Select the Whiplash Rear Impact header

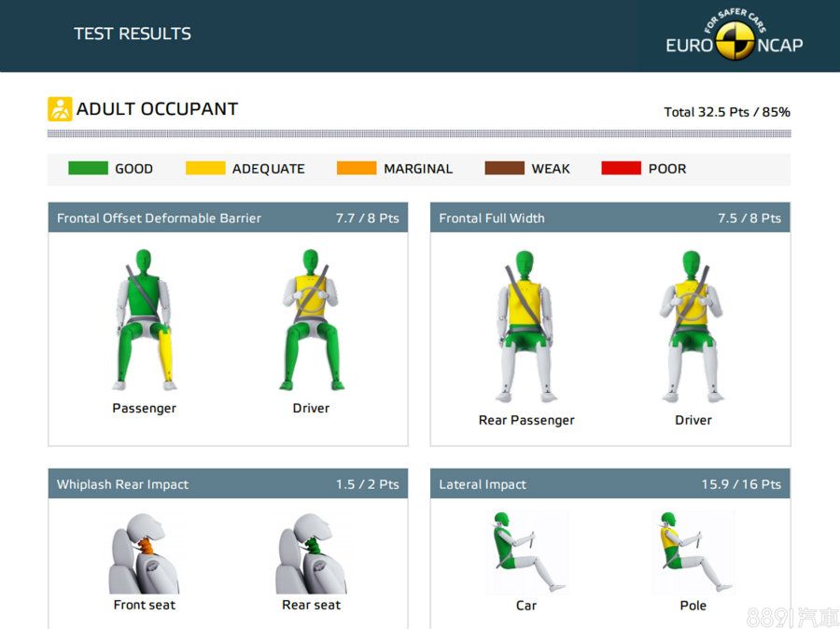tap(228, 484)
